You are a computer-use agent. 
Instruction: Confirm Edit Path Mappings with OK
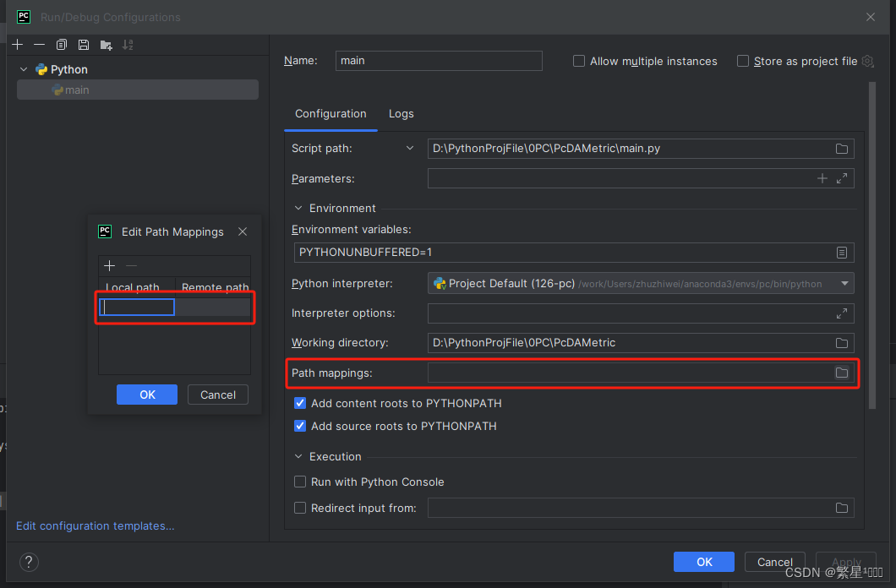pyautogui.click(x=147, y=395)
